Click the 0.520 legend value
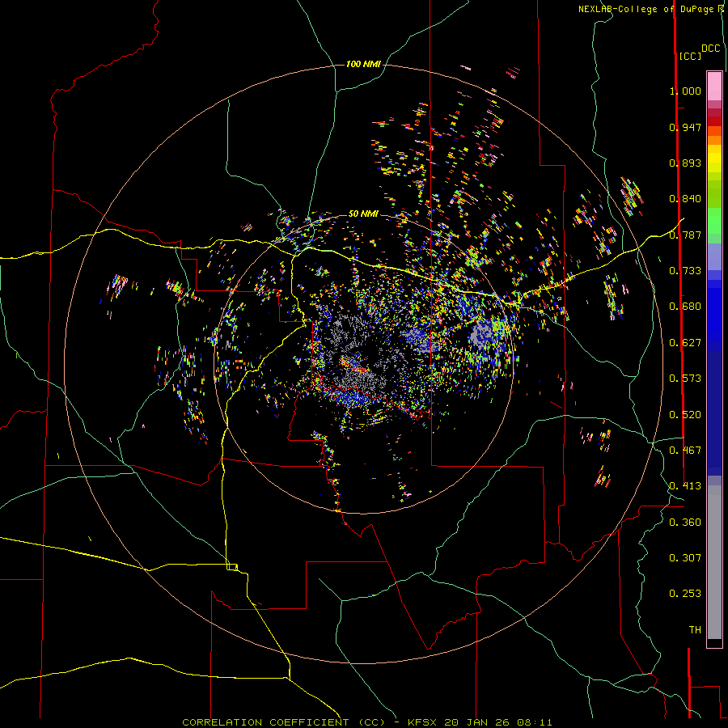The image size is (728, 728). [685, 415]
